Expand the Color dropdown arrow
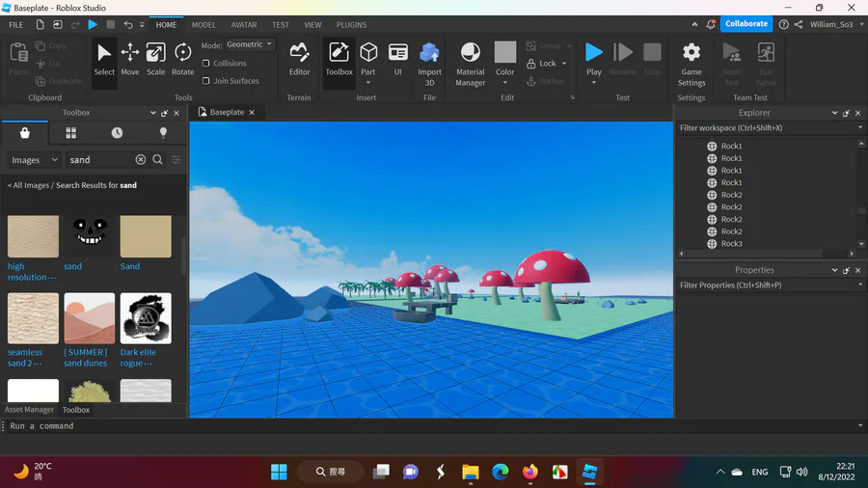This screenshot has height=488, width=868. click(x=504, y=83)
